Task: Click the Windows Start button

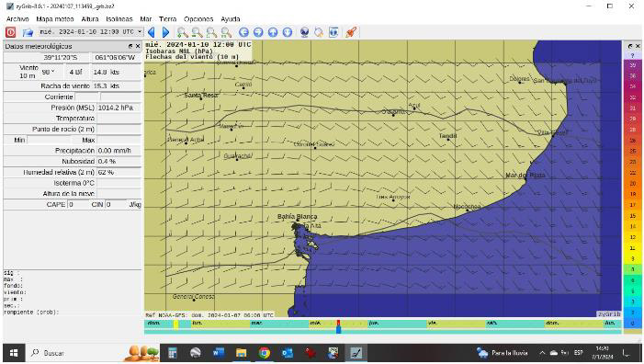Action: (x=14, y=353)
